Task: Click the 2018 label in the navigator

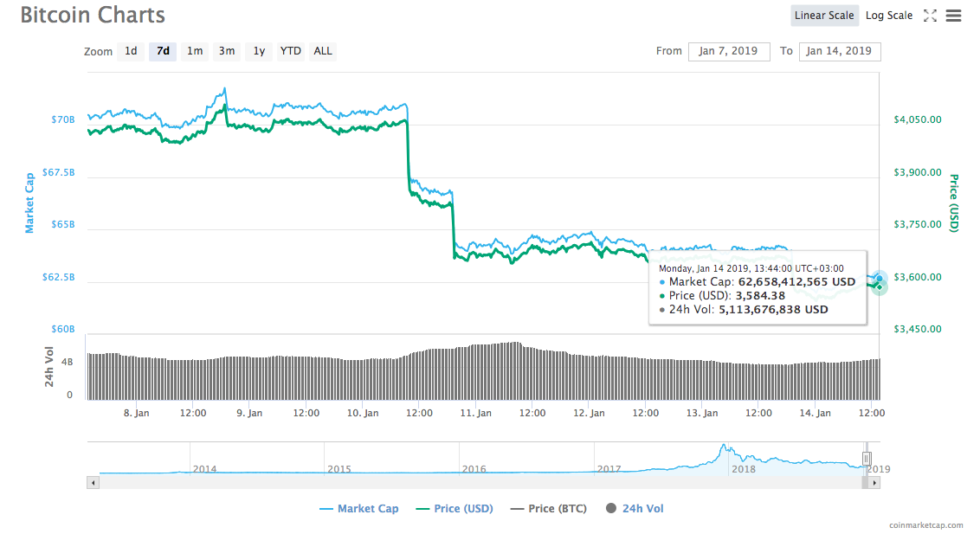Action: coord(744,469)
